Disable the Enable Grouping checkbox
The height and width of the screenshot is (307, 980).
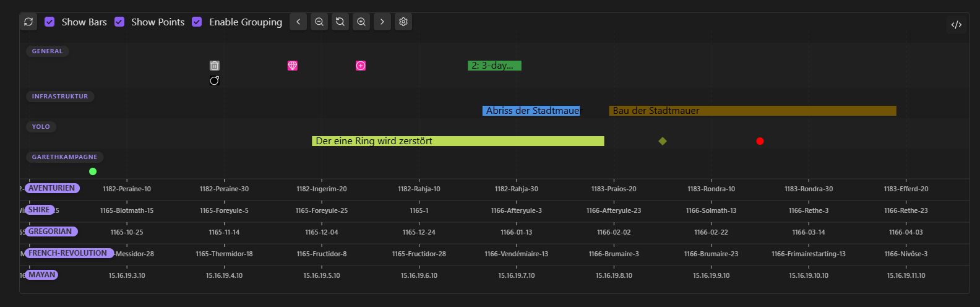click(197, 22)
